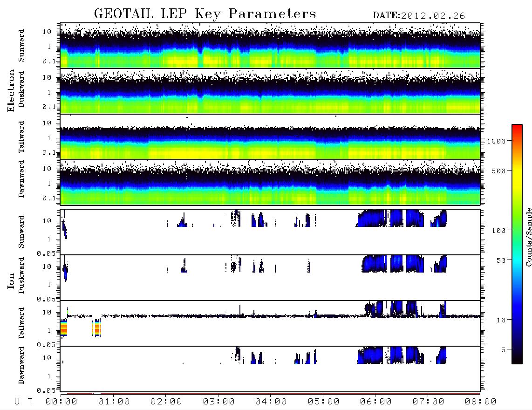The image size is (532, 410).
Task: Click the 01:00 time axis tick
Action: tap(114, 402)
